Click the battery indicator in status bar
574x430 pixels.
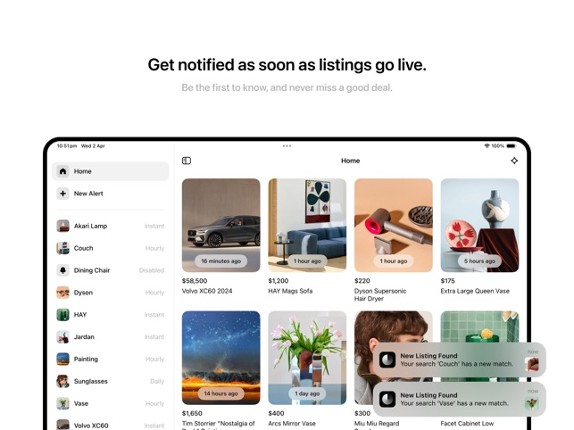click(x=511, y=146)
